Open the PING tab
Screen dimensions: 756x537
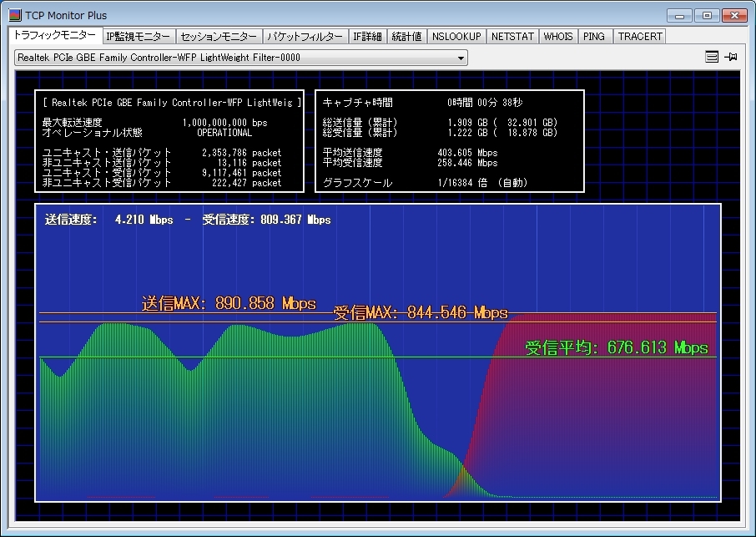595,37
